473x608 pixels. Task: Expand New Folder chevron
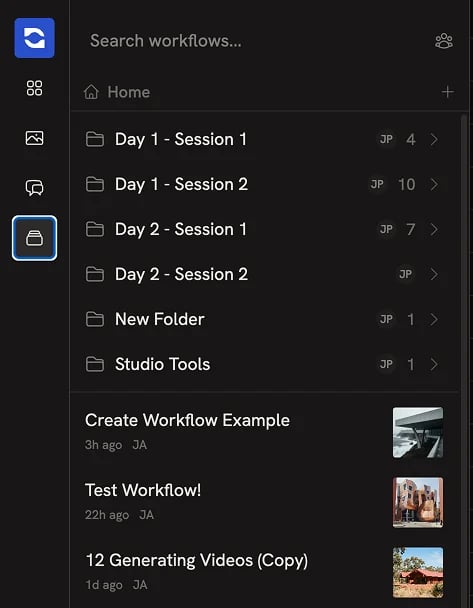[434, 319]
